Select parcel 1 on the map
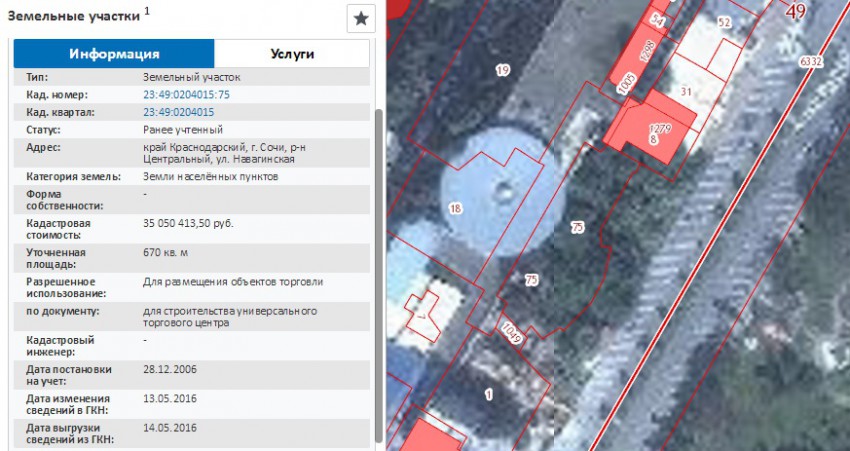Screen dimensions: 850x451 point(489,394)
